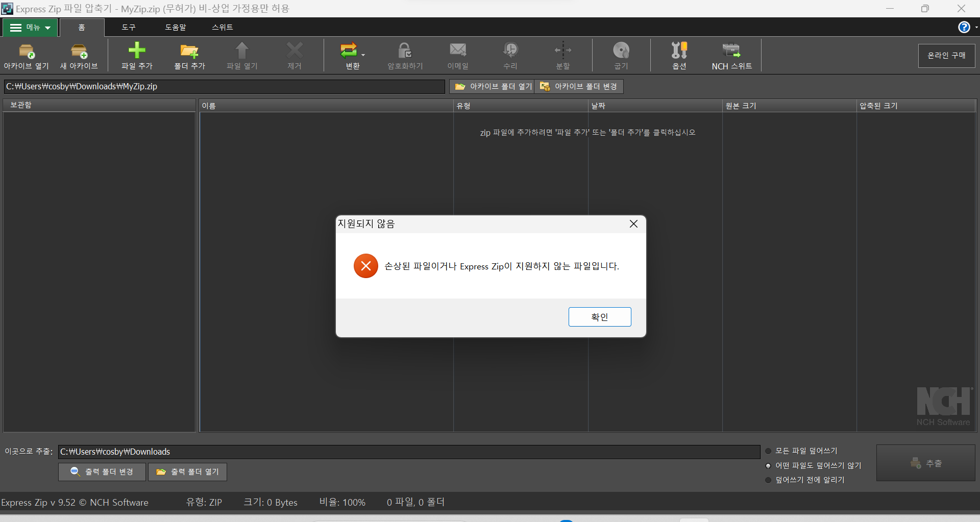Click the 암호화하기 lock icon

[x=405, y=50]
